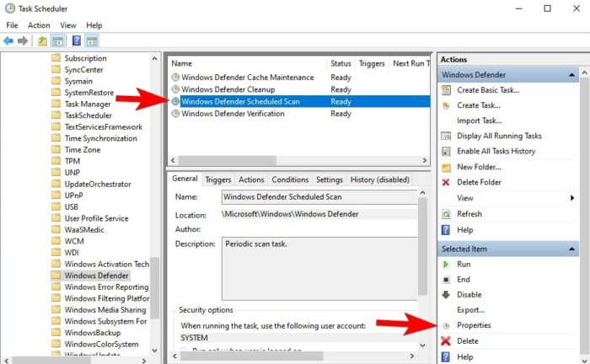Click the Description text box
The height and width of the screenshot is (364, 590).
click(319, 269)
